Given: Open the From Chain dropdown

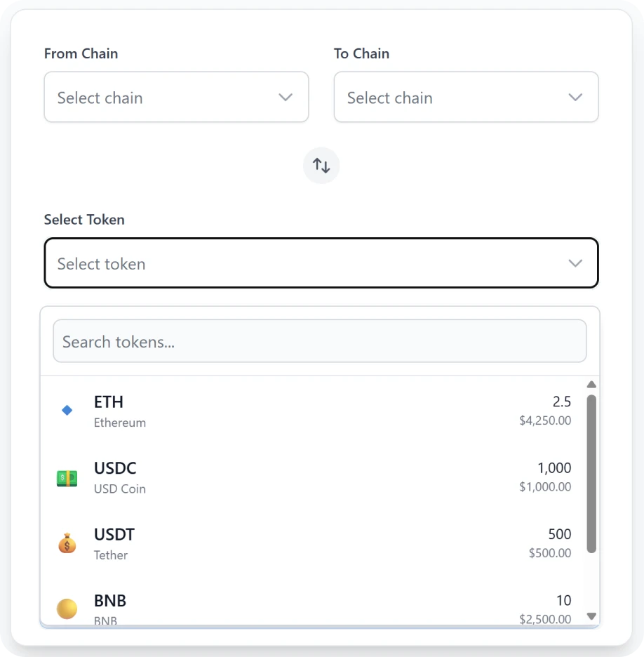Looking at the screenshot, I should point(176,97).
